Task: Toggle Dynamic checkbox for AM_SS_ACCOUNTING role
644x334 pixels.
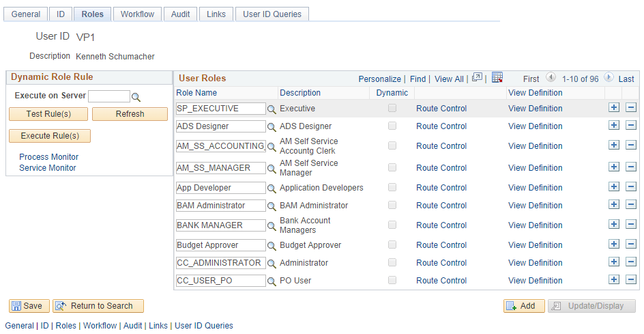Action: tap(392, 145)
